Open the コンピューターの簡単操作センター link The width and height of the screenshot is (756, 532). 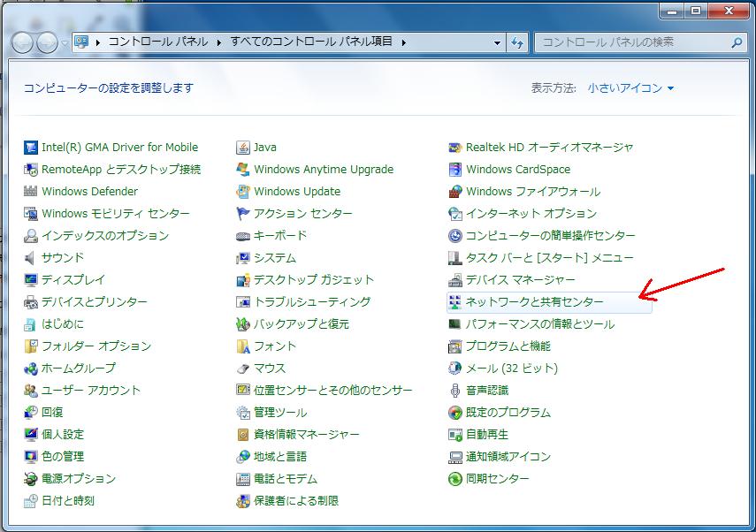coord(551,236)
